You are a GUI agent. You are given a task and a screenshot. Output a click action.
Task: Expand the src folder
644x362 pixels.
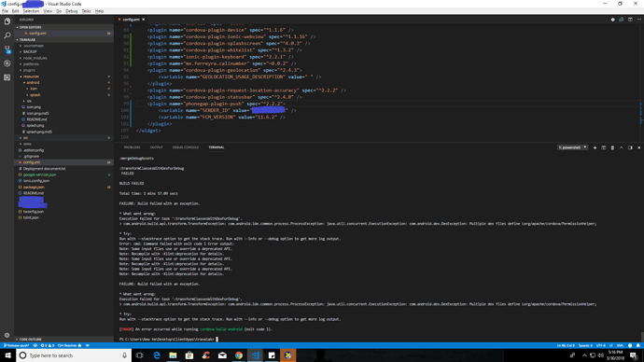pyautogui.click(x=63, y=138)
